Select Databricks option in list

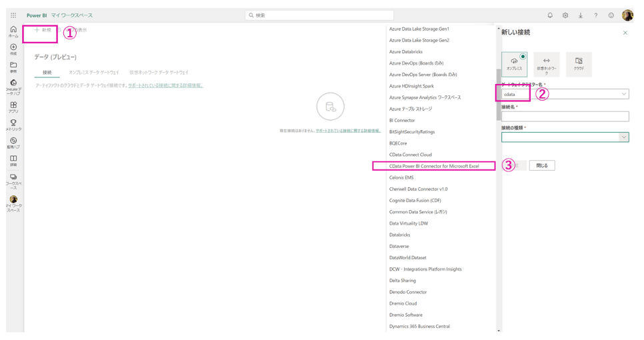(399, 235)
